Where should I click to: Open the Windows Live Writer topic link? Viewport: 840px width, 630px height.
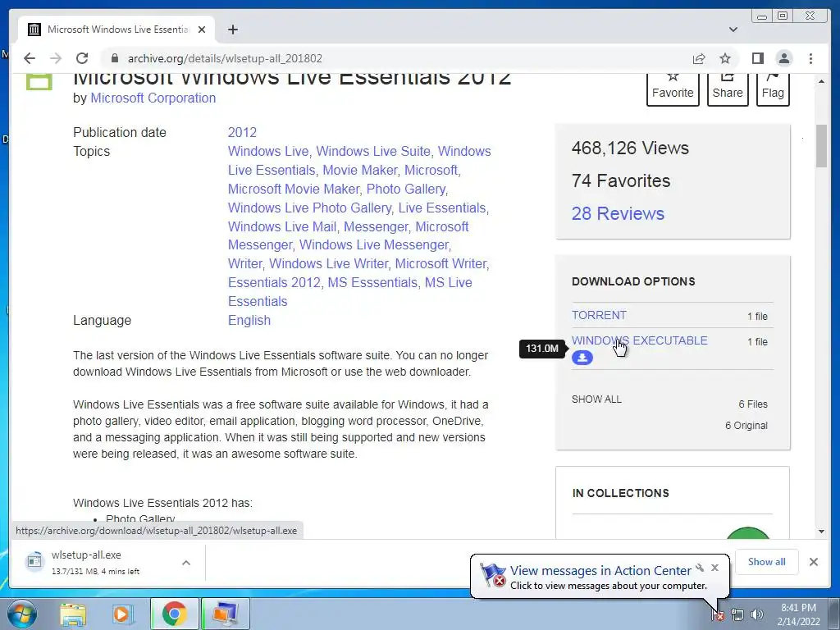pyautogui.click(x=328, y=263)
